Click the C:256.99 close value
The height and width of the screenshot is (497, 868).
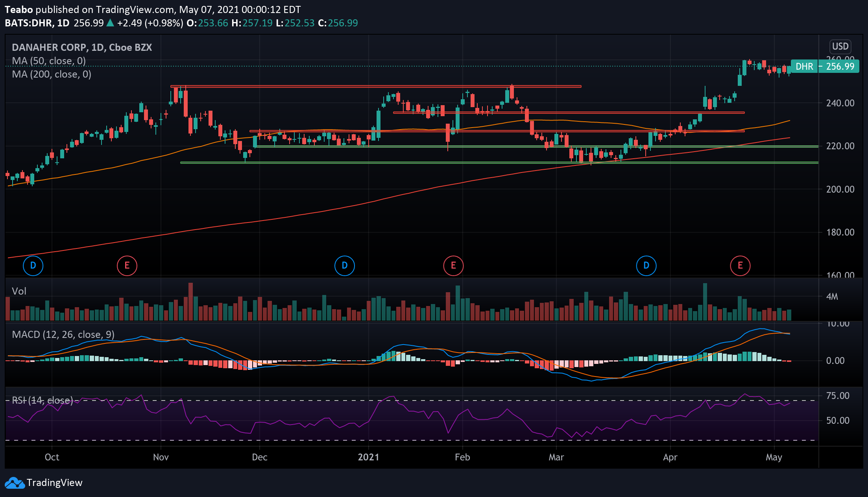pos(338,23)
